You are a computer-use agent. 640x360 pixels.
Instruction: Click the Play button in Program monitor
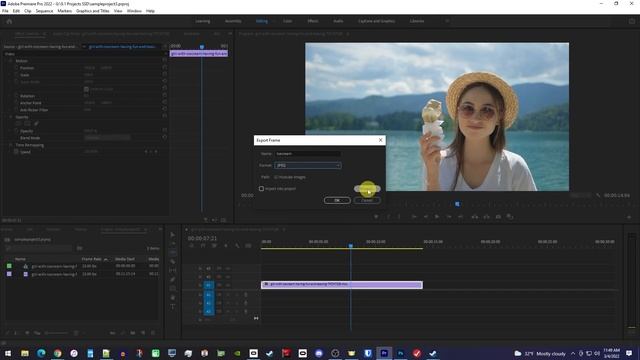click(x=437, y=217)
